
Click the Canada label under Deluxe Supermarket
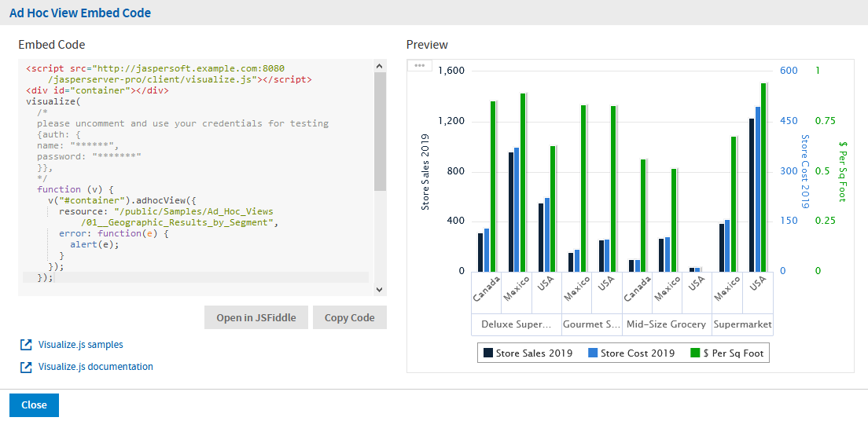tap(487, 289)
